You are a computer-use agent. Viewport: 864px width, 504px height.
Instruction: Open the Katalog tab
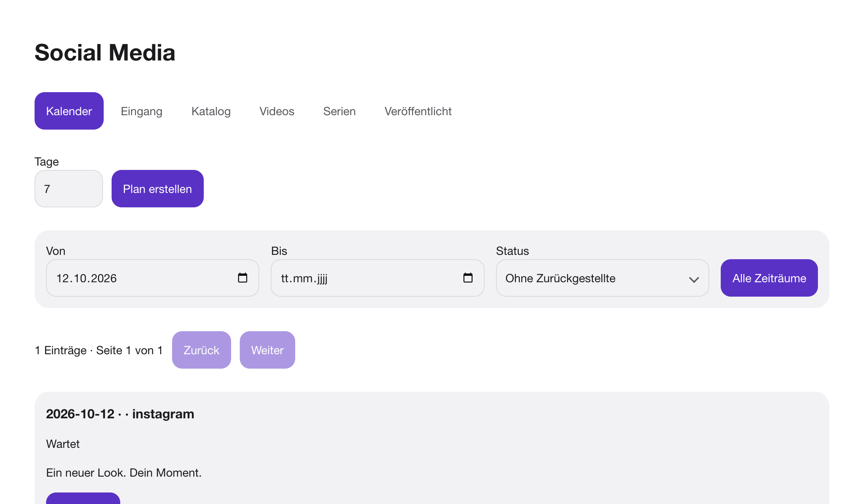coord(211,111)
